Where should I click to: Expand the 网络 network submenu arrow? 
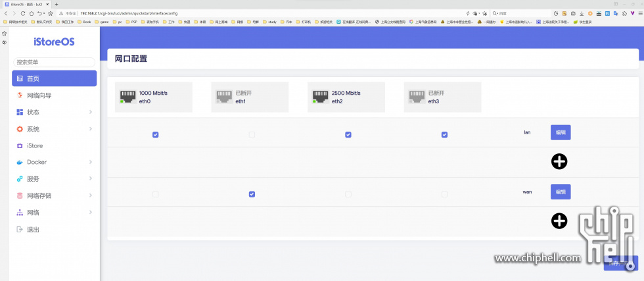click(91, 213)
